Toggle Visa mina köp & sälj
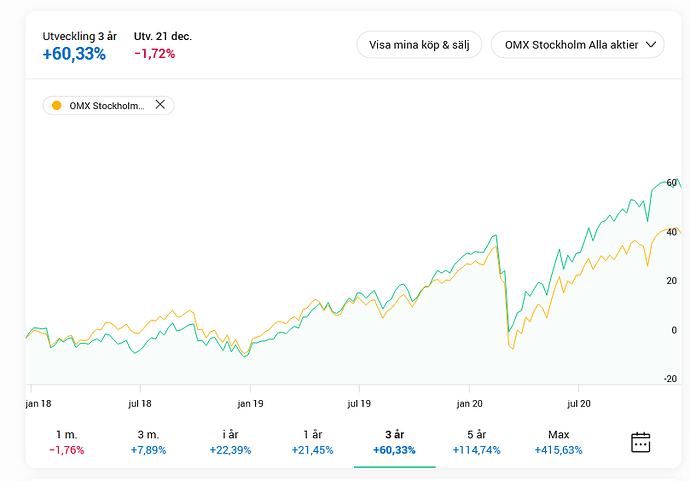The width and height of the screenshot is (690, 481). 418,45
